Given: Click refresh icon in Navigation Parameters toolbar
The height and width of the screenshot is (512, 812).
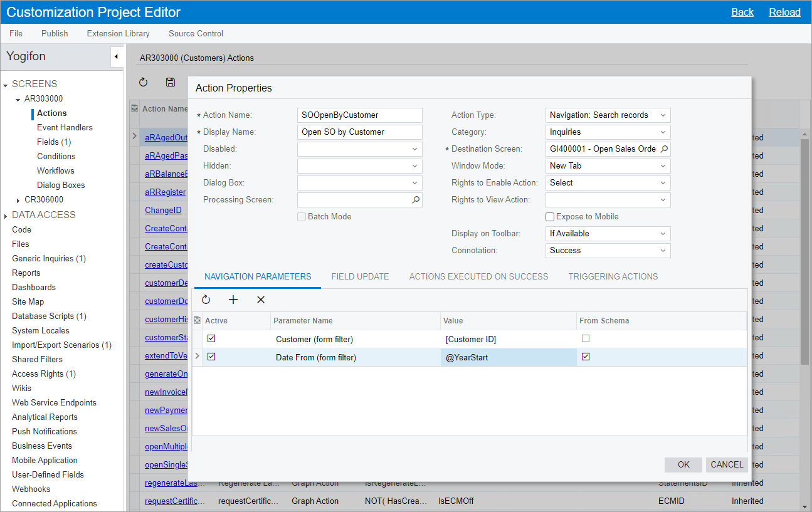Looking at the screenshot, I should [x=206, y=300].
